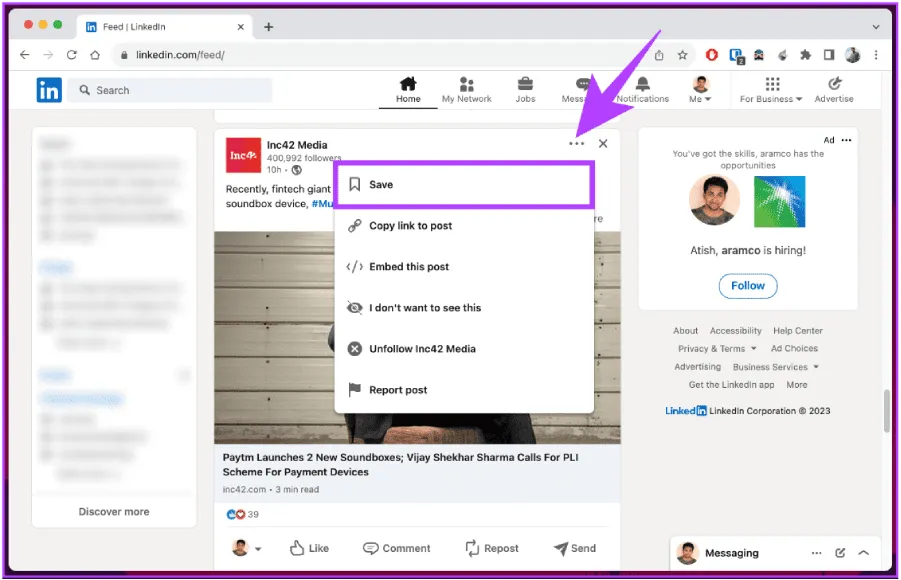Dismiss the Inc42 Media post with the X
This screenshot has height=580, width=901.
(x=603, y=144)
